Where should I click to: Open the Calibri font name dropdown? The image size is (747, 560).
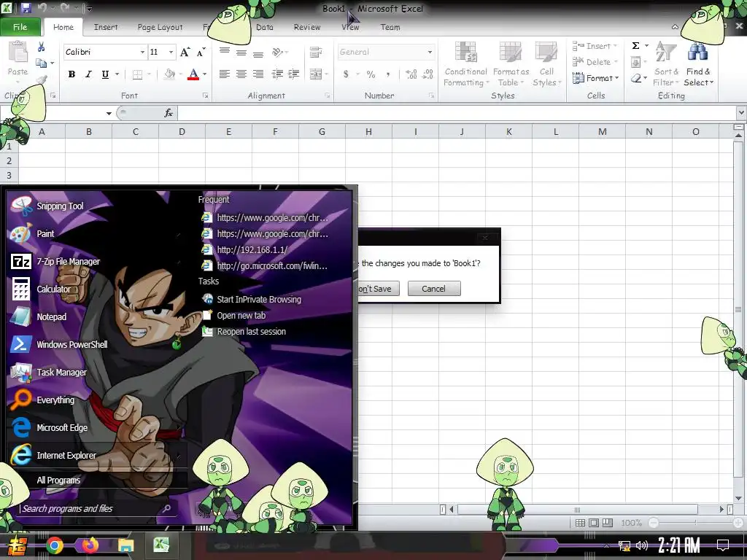[x=142, y=52]
